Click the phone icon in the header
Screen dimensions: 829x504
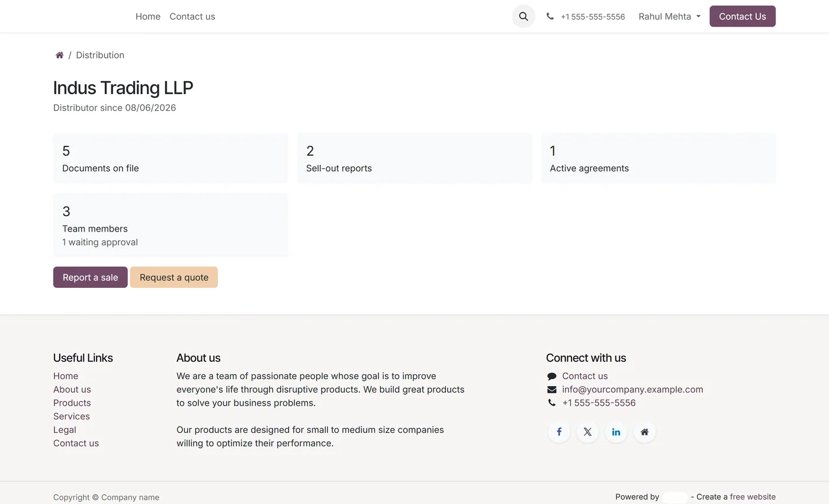coord(550,17)
